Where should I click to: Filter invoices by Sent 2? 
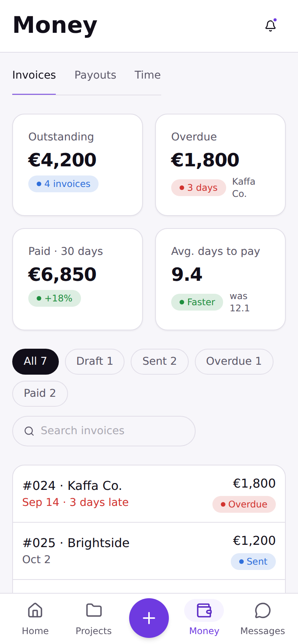[159, 361]
